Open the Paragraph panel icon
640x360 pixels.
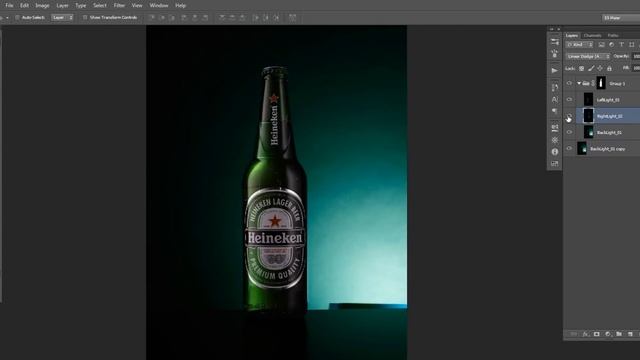pyautogui.click(x=554, y=111)
